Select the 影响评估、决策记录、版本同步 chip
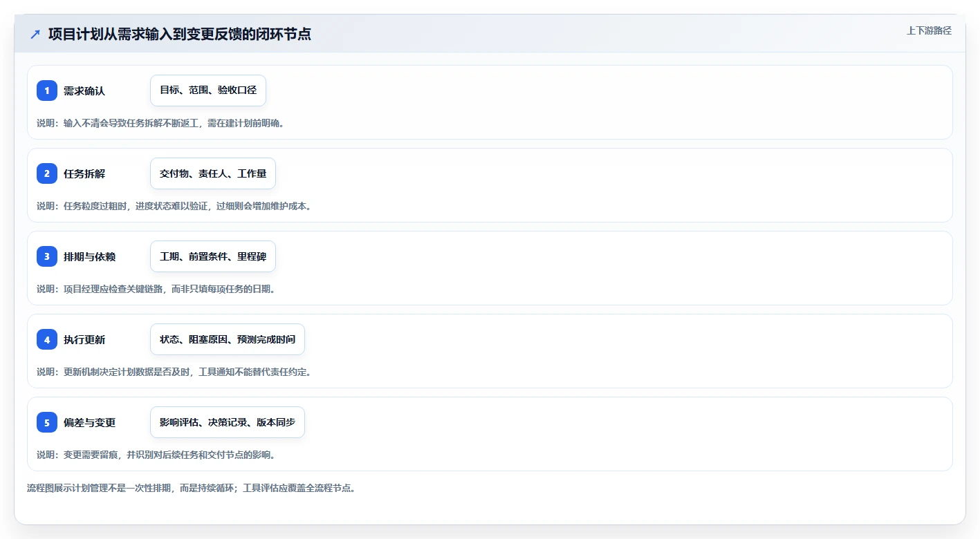The height and width of the screenshot is (539, 980). [228, 422]
